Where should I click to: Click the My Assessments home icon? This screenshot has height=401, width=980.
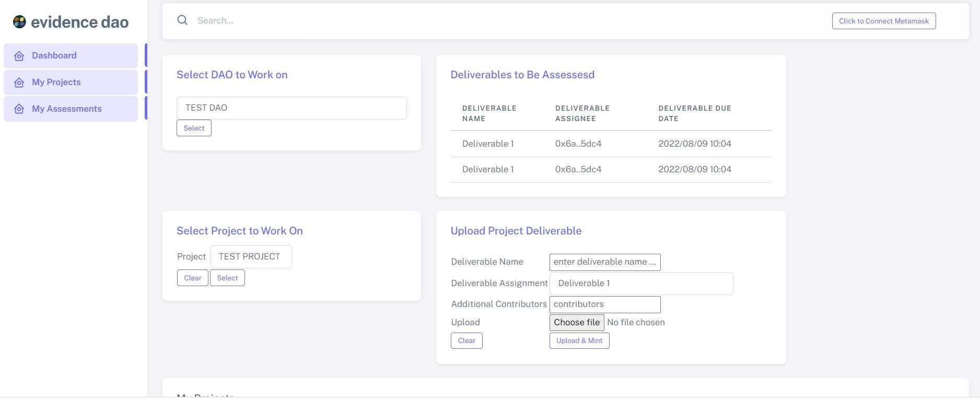click(19, 109)
